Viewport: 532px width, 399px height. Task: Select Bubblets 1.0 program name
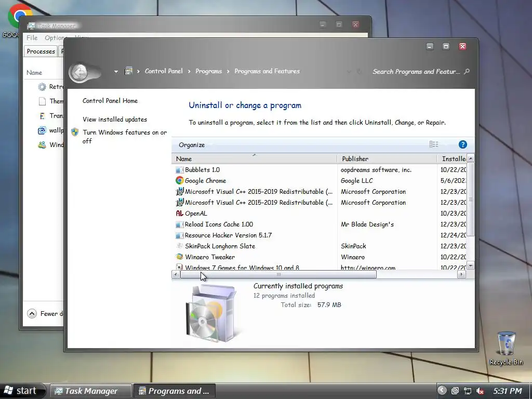click(202, 170)
